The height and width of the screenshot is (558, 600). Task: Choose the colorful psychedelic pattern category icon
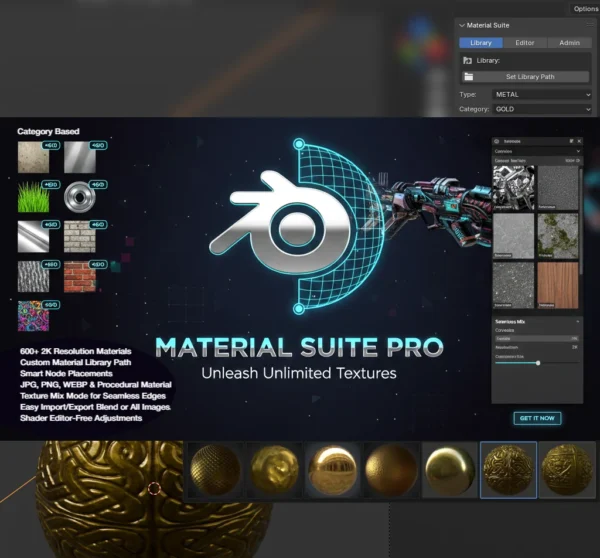click(x=33, y=316)
